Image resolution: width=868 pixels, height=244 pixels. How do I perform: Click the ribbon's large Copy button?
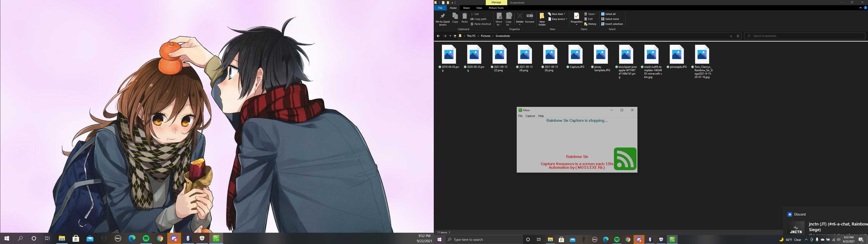point(455,18)
